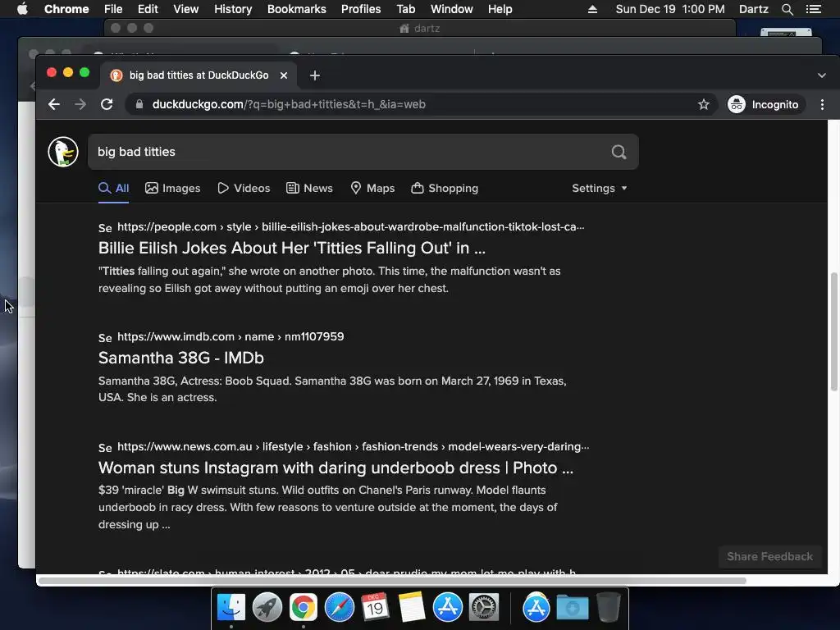
Task: Click the news.com.au result URL
Action: (353, 446)
